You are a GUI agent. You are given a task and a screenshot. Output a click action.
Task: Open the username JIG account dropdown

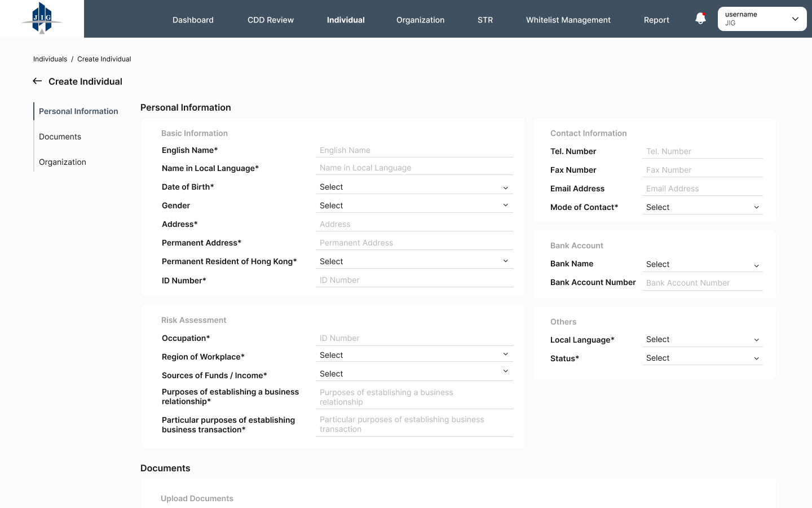[762, 19]
